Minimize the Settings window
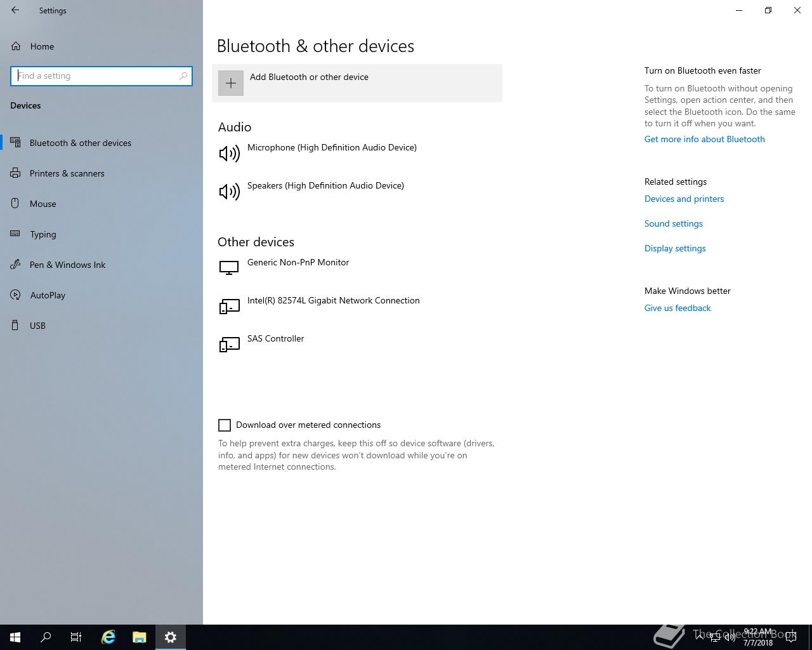The width and height of the screenshot is (812, 650). pos(739,10)
